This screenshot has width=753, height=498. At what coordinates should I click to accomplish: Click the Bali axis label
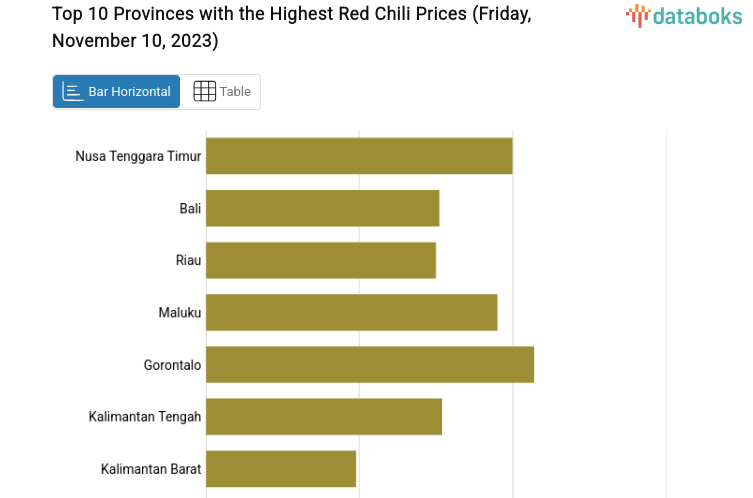tap(190, 208)
